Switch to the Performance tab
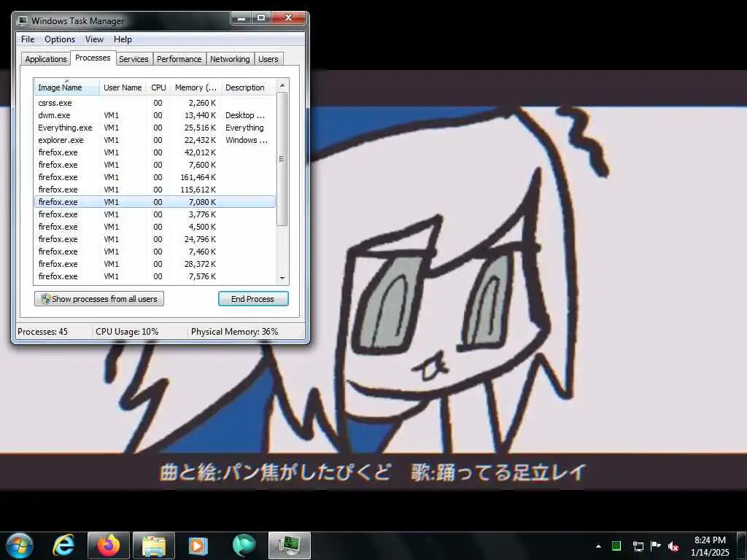 tap(179, 59)
